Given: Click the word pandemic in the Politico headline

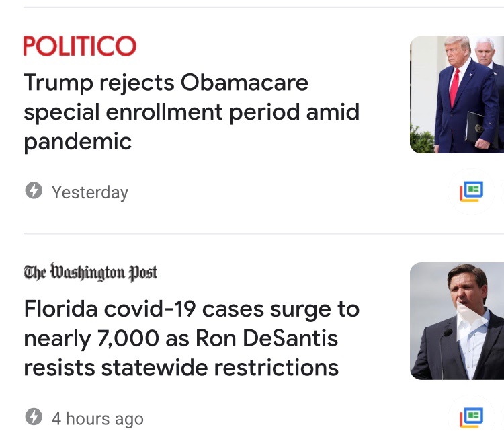Looking at the screenshot, I should click(78, 141).
